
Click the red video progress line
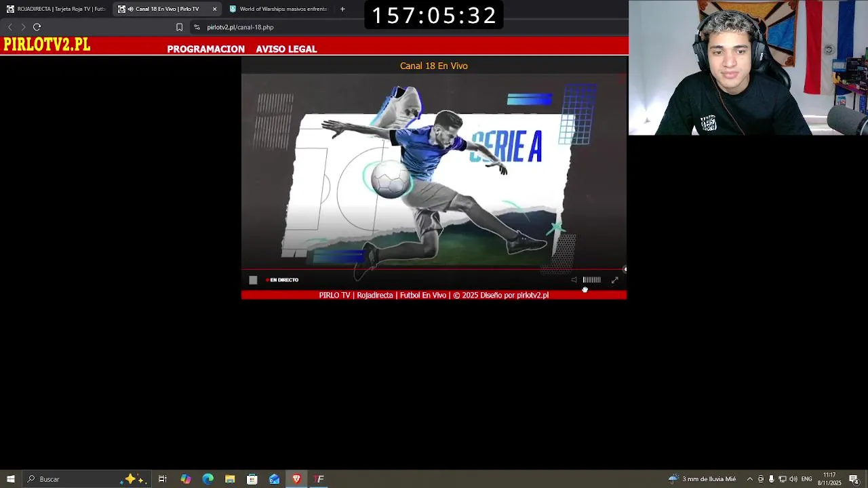[433, 270]
